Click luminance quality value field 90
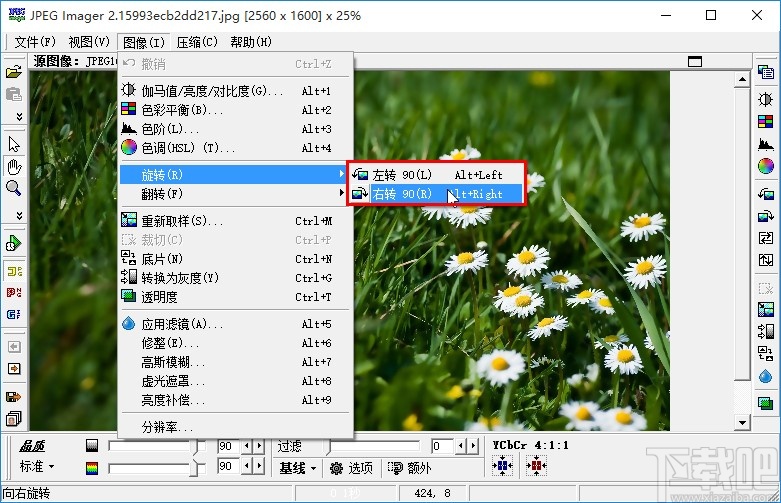This screenshot has width=781, height=503. (228, 446)
